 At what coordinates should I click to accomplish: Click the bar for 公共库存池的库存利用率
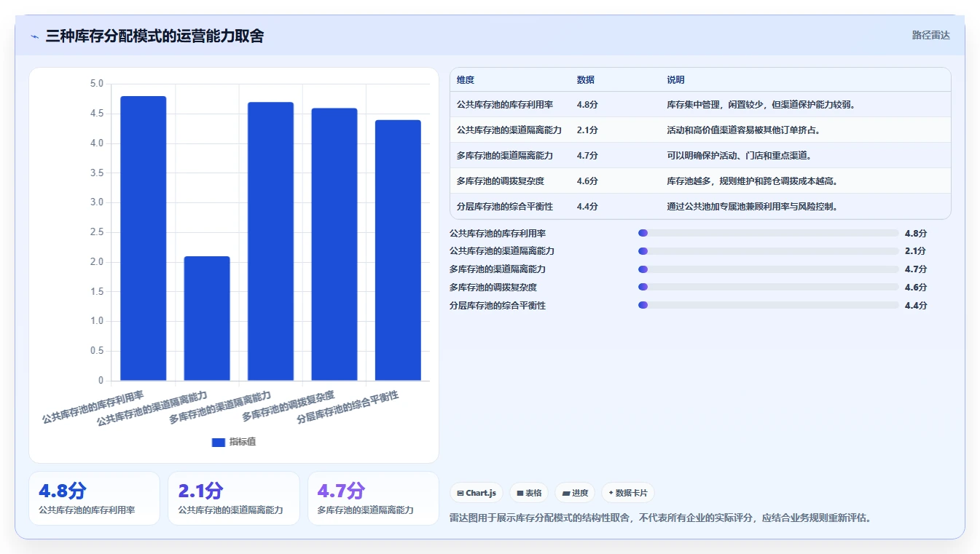pyautogui.click(x=143, y=238)
